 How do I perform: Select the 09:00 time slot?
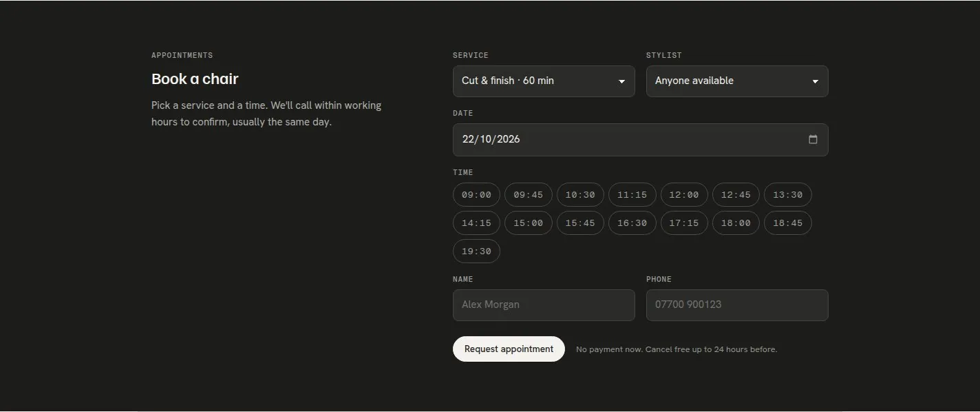pyautogui.click(x=476, y=195)
